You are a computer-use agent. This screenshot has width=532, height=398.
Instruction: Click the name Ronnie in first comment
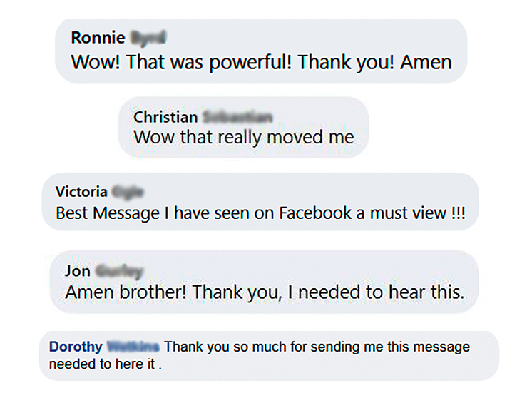pos(98,39)
